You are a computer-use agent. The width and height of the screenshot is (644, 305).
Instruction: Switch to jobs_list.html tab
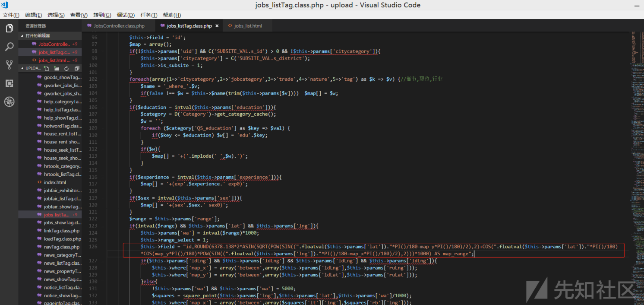point(248,26)
